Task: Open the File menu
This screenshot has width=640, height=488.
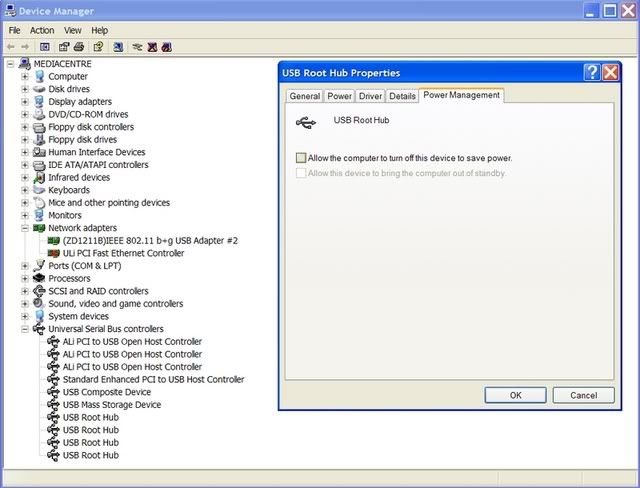Action: point(14,31)
